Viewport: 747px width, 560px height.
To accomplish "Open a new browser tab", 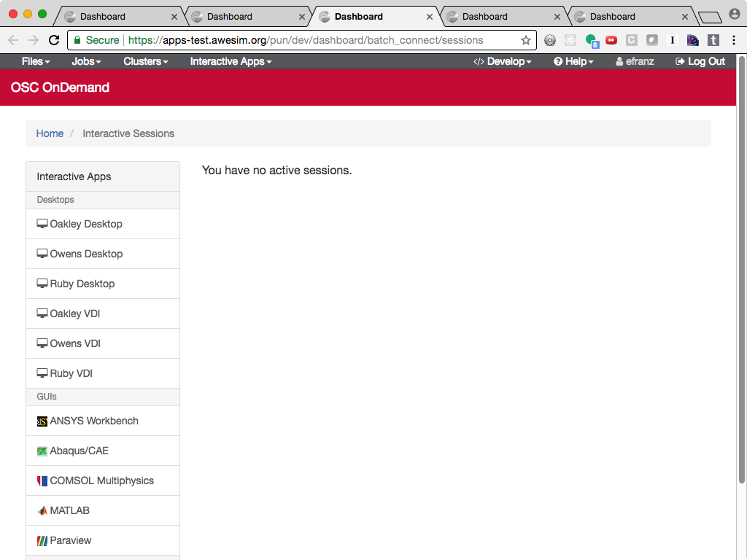I will 710,17.
